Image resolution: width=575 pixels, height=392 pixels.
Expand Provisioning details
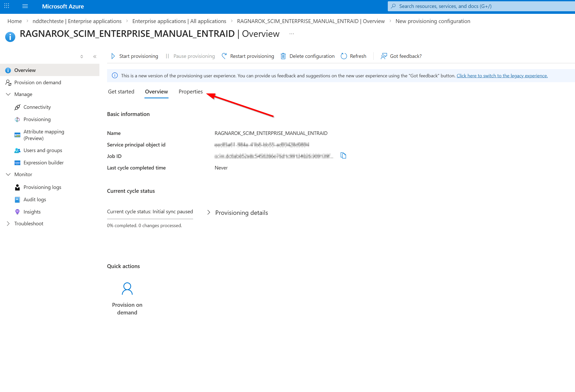[x=209, y=213]
